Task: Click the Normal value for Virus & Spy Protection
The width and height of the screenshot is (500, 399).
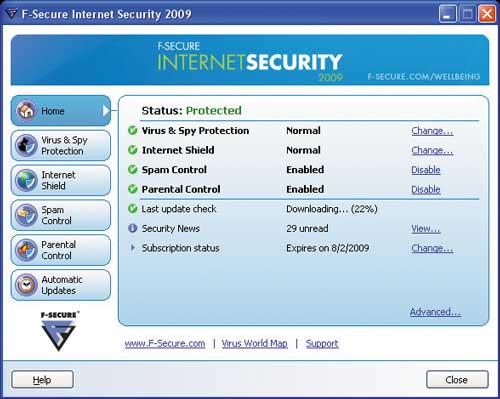Action: tap(303, 130)
